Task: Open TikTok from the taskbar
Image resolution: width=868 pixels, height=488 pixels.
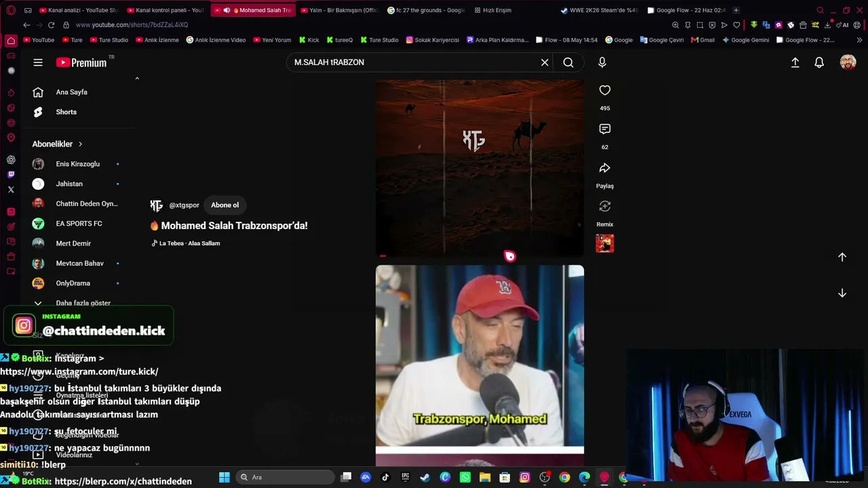Action: [x=385, y=477]
